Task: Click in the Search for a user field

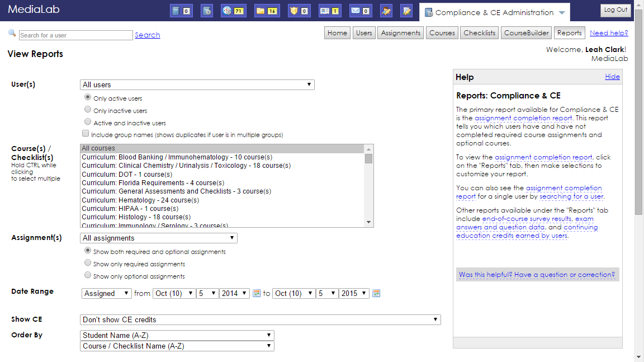Action: pos(76,35)
